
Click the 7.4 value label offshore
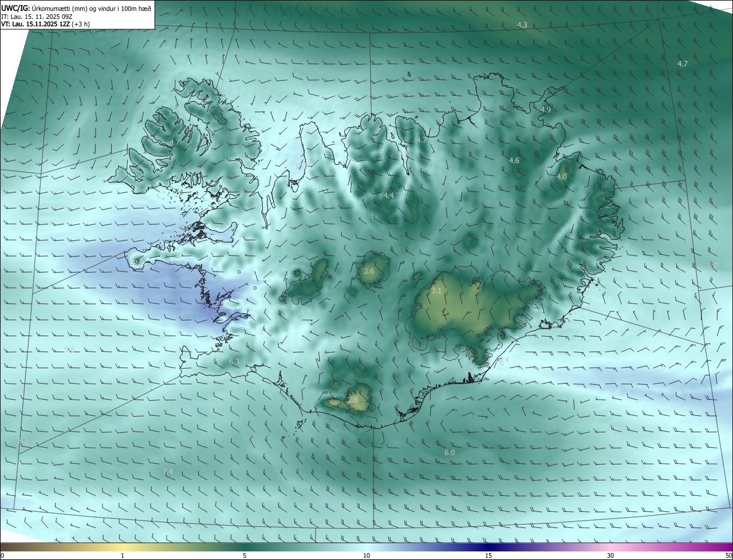[x=168, y=472]
